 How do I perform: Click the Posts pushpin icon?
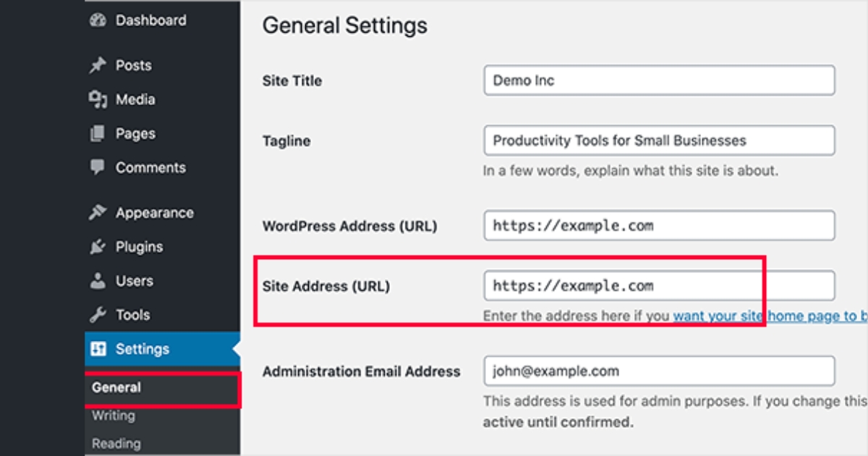(98, 66)
